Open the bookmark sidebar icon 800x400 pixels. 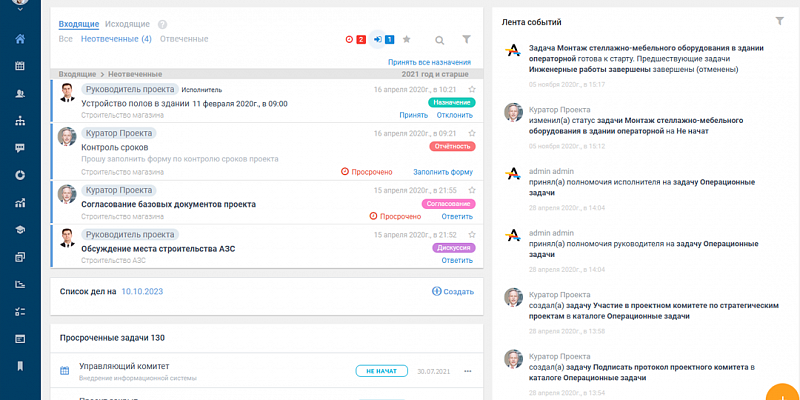point(20,366)
